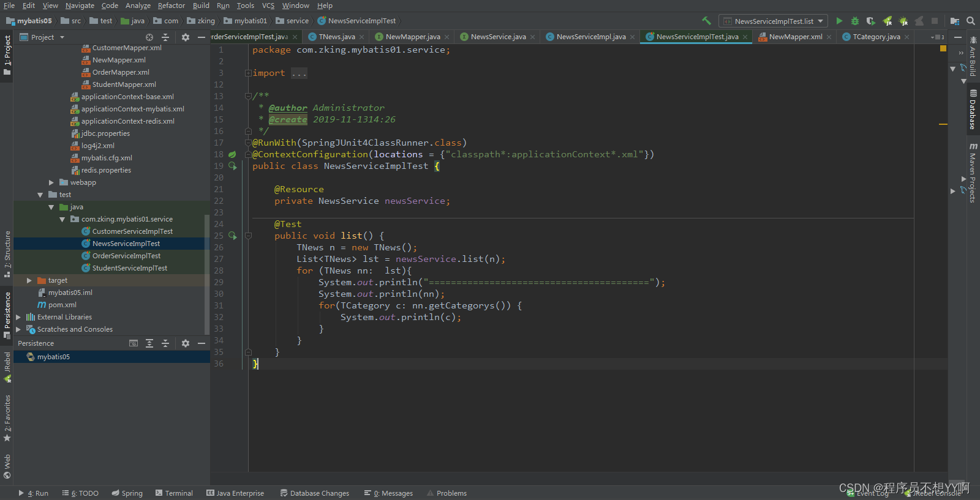The image size is (980, 500).
Task: Open Spring tool window button
Action: click(x=127, y=493)
